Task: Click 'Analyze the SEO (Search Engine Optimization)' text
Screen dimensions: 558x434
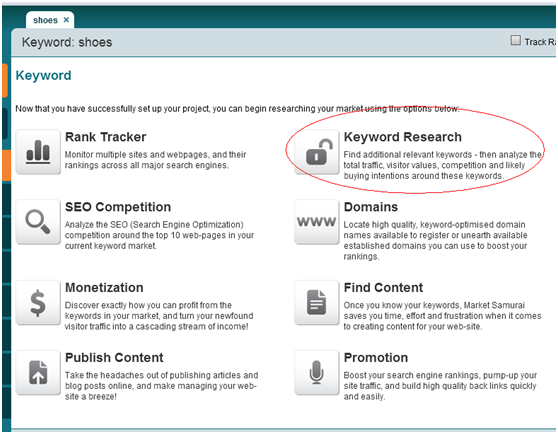Action: click(159, 235)
